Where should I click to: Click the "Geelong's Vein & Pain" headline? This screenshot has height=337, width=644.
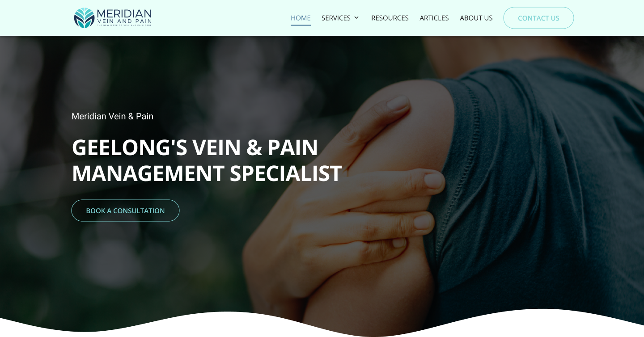click(195, 147)
